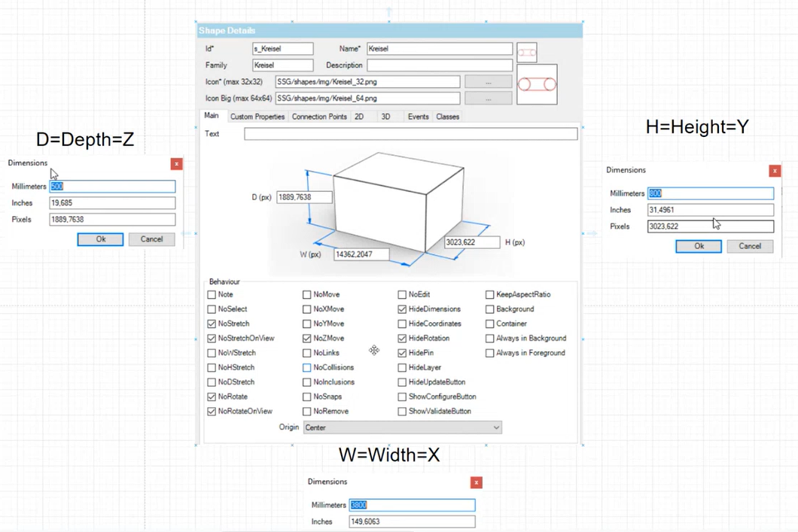The height and width of the screenshot is (532, 798).
Task: Uncheck the NoZMove checkbox
Action: 307,338
